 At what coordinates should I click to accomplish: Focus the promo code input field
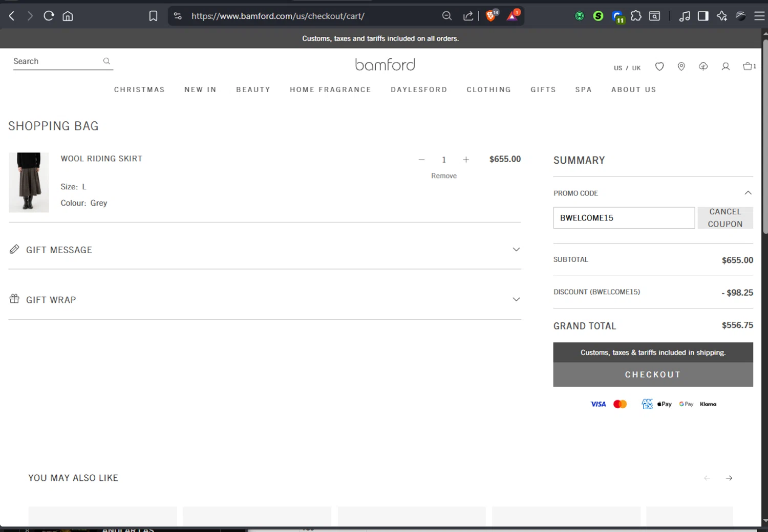pos(624,218)
